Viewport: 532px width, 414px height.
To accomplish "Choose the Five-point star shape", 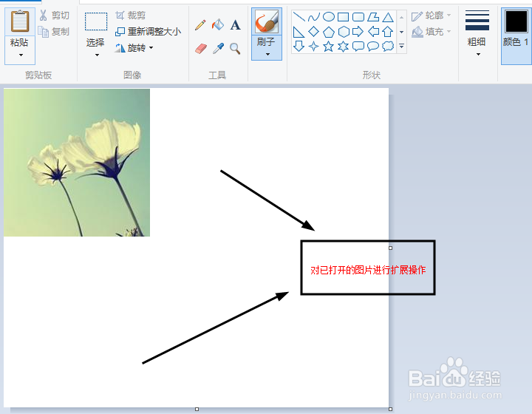I will (328, 46).
